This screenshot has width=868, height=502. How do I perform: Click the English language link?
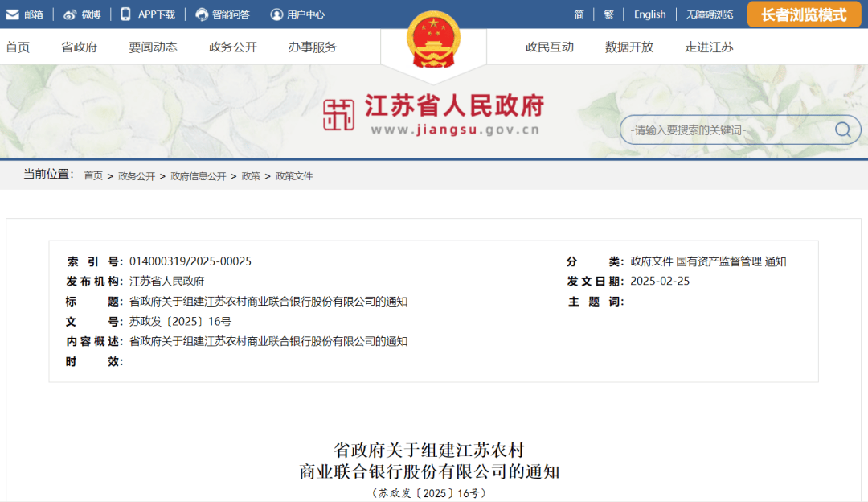point(649,14)
